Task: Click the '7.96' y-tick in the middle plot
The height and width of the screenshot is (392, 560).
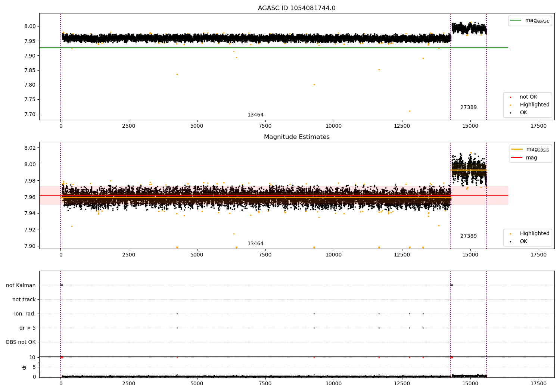Action: point(31,197)
